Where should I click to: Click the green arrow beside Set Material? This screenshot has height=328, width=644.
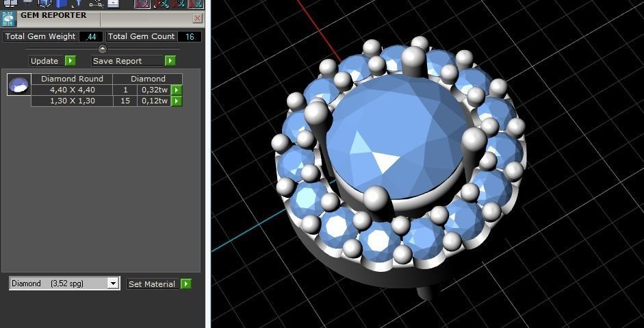(186, 284)
